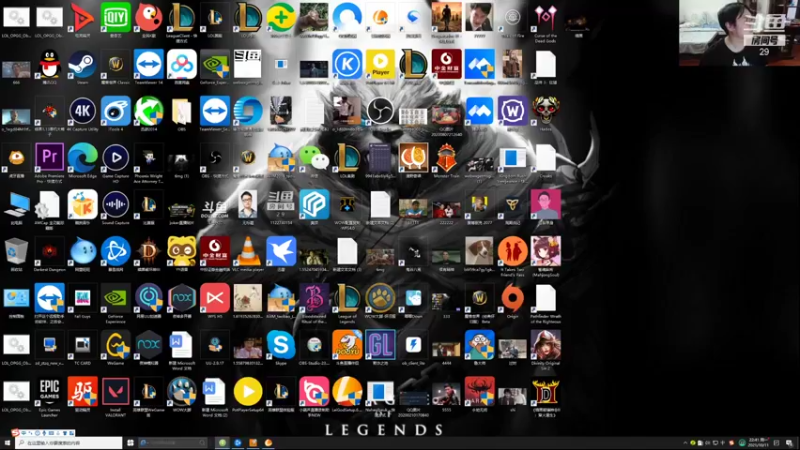Open the LeagueClient shortcut in the top row
The height and width of the screenshot is (450, 800).
point(182,17)
